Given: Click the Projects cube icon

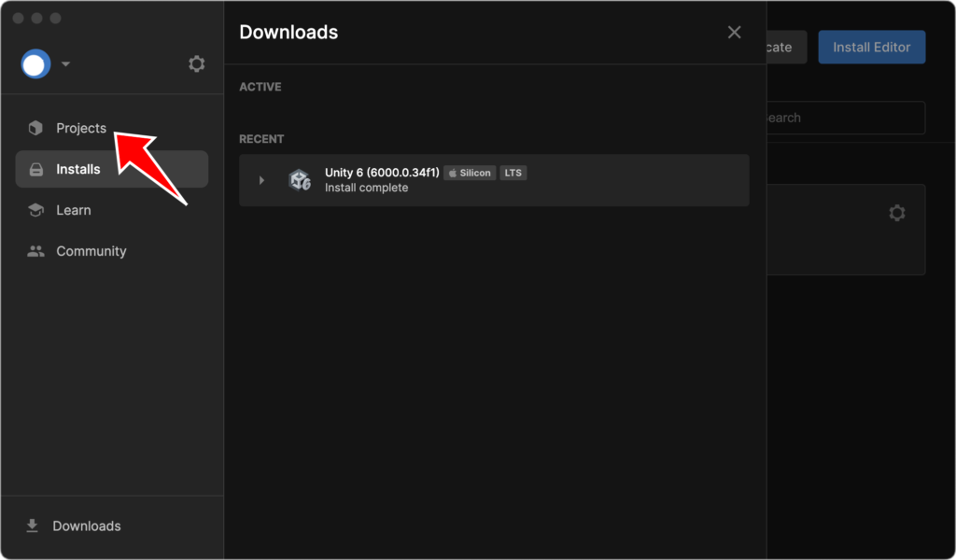Looking at the screenshot, I should [x=35, y=128].
